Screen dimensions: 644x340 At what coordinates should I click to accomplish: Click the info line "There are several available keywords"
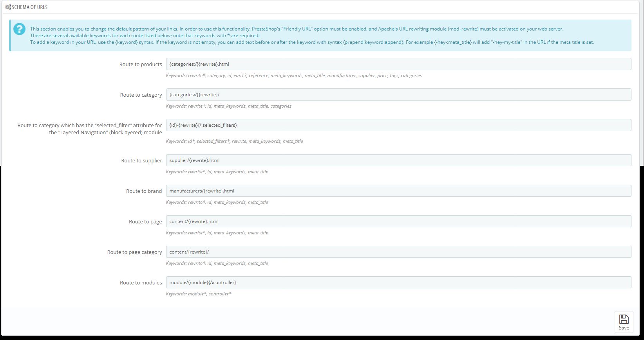[145, 36]
